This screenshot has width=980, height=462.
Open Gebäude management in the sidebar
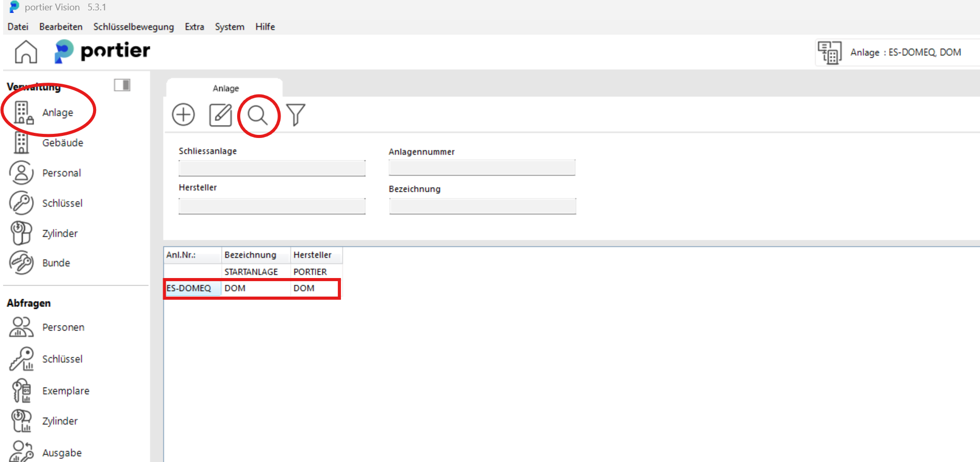click(x=49, y=143)
